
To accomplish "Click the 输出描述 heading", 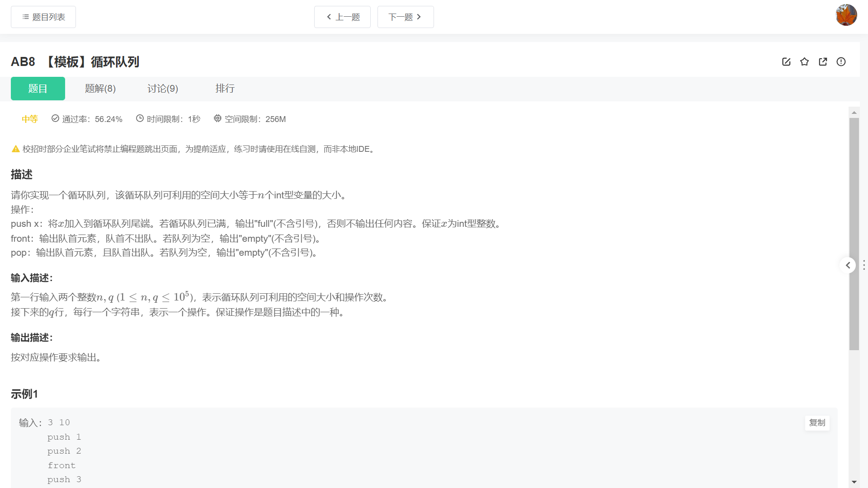I will pos(32,338).
